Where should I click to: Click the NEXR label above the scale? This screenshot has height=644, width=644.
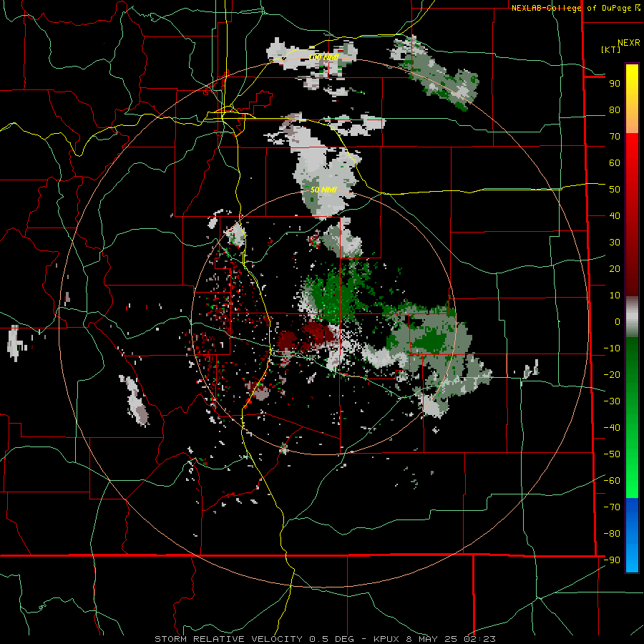[629, 43]
